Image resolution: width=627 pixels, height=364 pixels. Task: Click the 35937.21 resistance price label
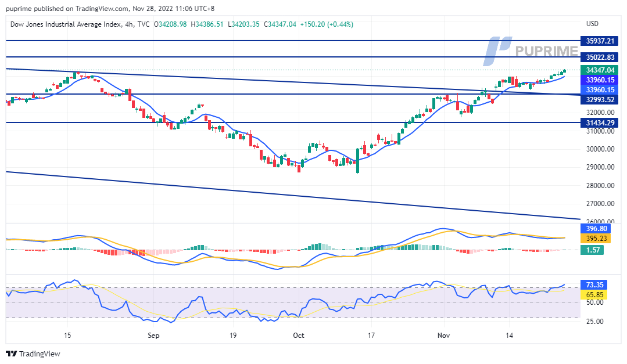[x=600, y=41]
